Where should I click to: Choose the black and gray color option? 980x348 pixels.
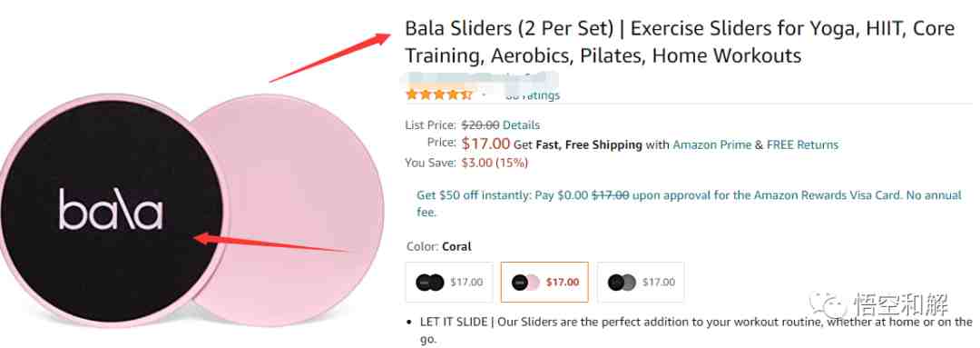click(641, 283)
